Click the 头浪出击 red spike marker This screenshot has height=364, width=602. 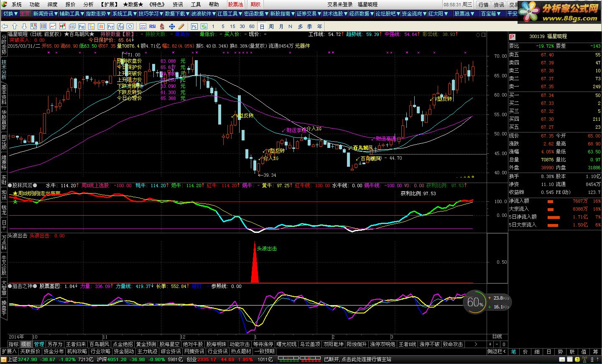pos(255,262)
